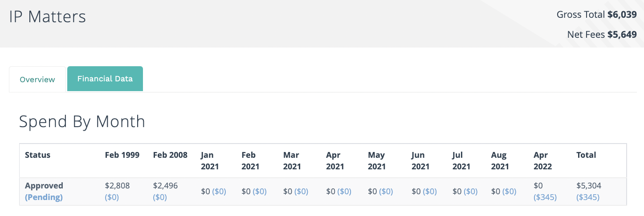Screen dimensions: 644x216
Task: Click the Total column header
Action: point(586,155)
